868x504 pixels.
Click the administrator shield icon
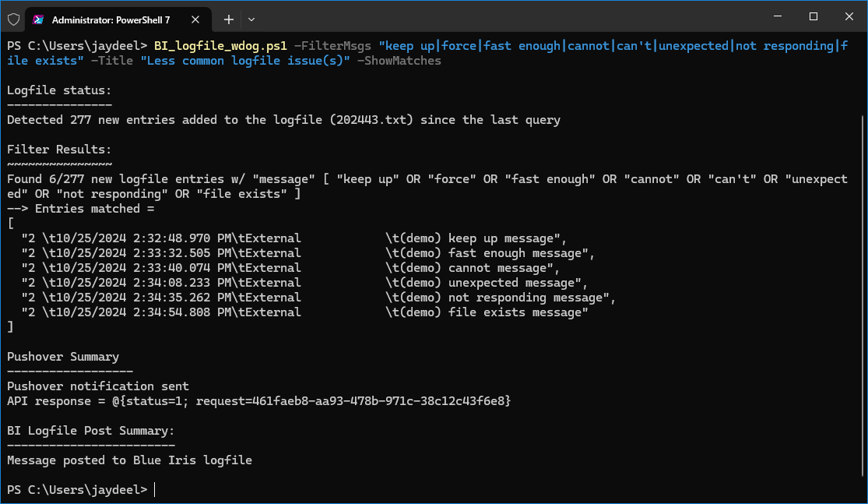coord(14,19)
